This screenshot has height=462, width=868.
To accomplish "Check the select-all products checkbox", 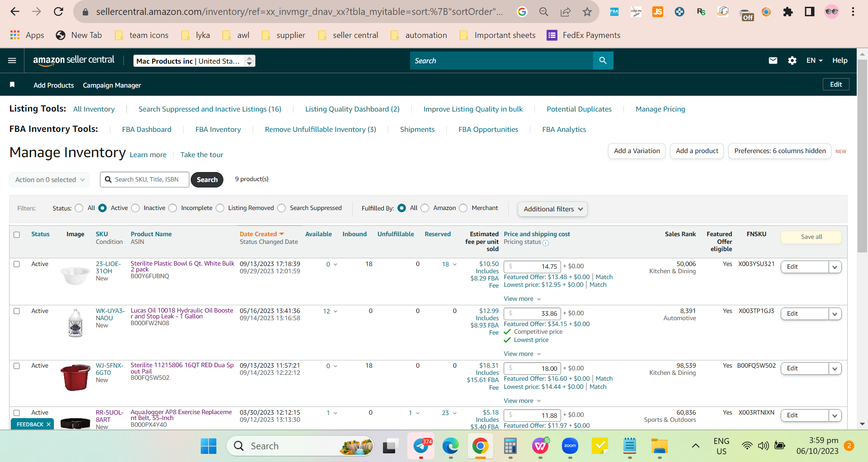I will 17,235.
